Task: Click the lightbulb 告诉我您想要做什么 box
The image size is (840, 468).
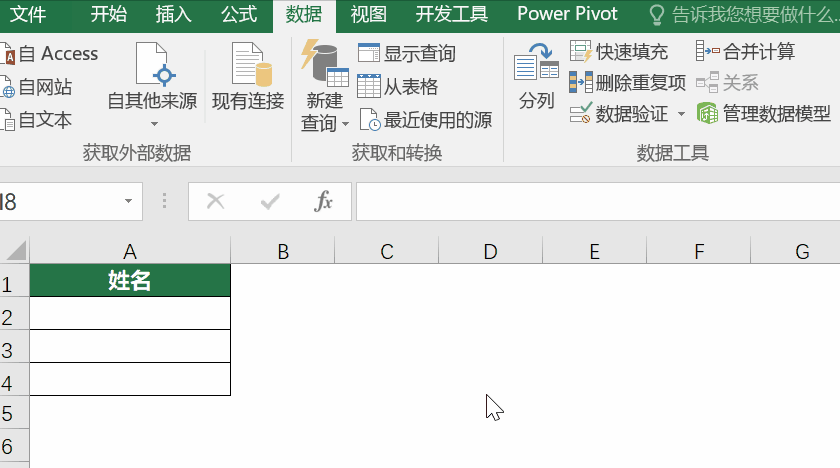Action: point(744,15)
